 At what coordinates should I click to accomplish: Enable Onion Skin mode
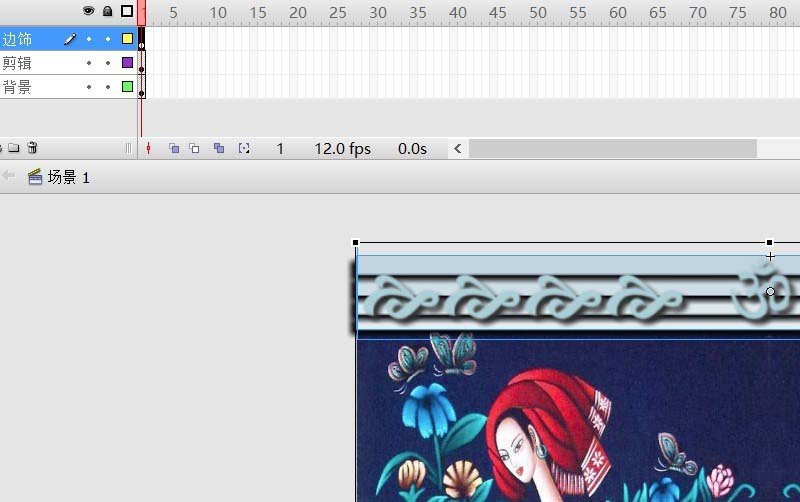174,148
